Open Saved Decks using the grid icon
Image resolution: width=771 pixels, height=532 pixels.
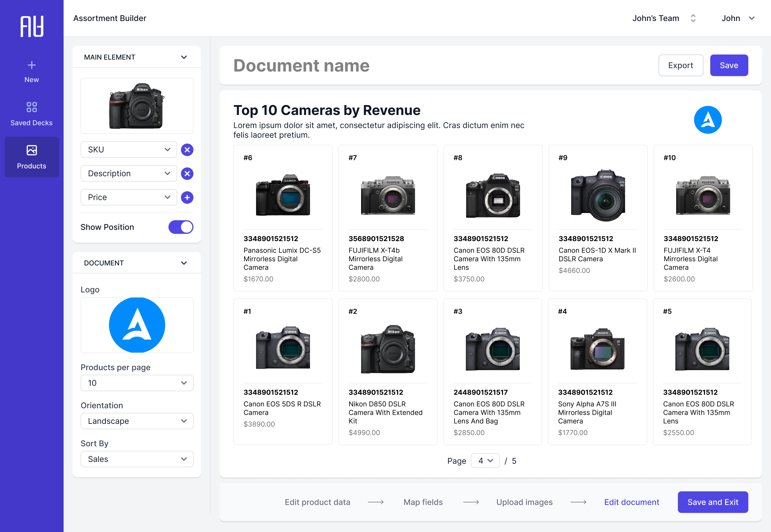click(32, 107)
